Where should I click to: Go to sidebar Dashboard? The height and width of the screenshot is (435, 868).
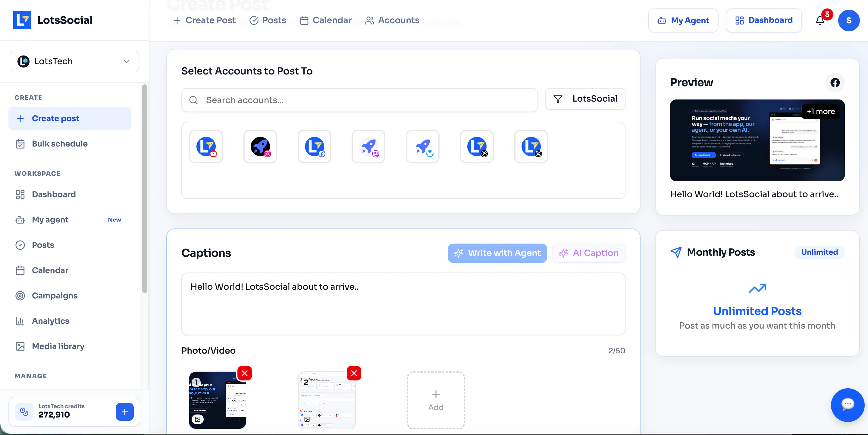pyautogui.click(x=70, y=194)
